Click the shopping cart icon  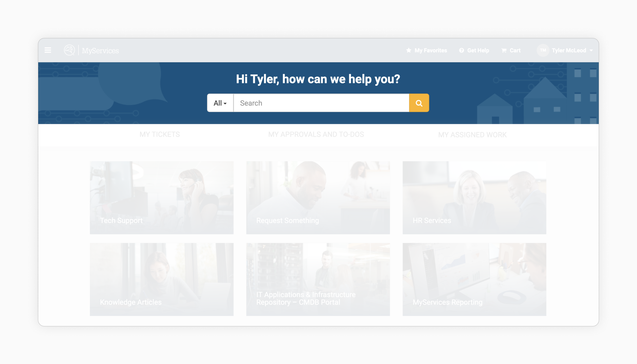click(x=504, y=50)
